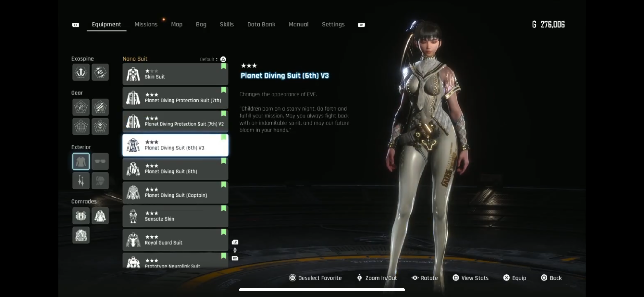Open the Bag tab

tap(201, 24)
